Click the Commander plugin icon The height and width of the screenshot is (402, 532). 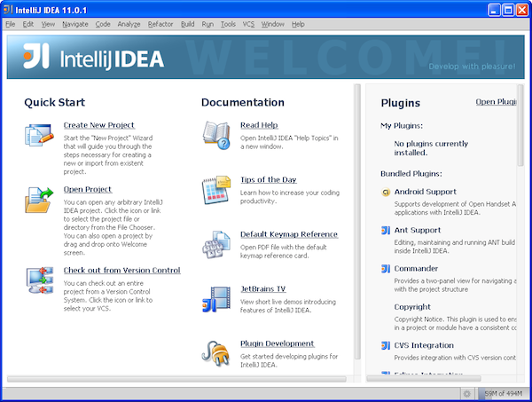click(386, 269)
